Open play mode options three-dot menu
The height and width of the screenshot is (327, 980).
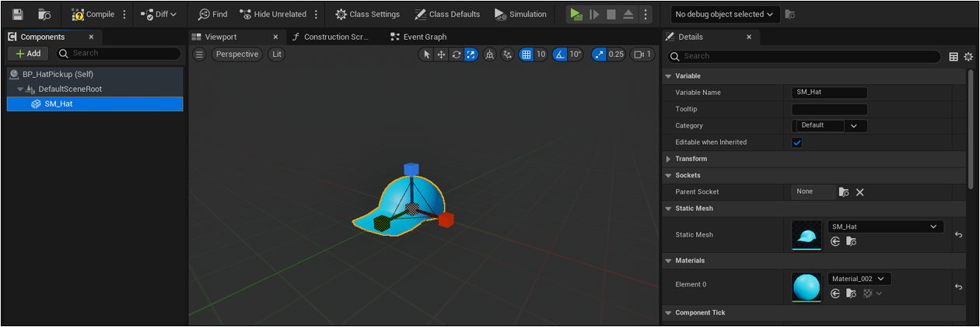tap(645, 14)
